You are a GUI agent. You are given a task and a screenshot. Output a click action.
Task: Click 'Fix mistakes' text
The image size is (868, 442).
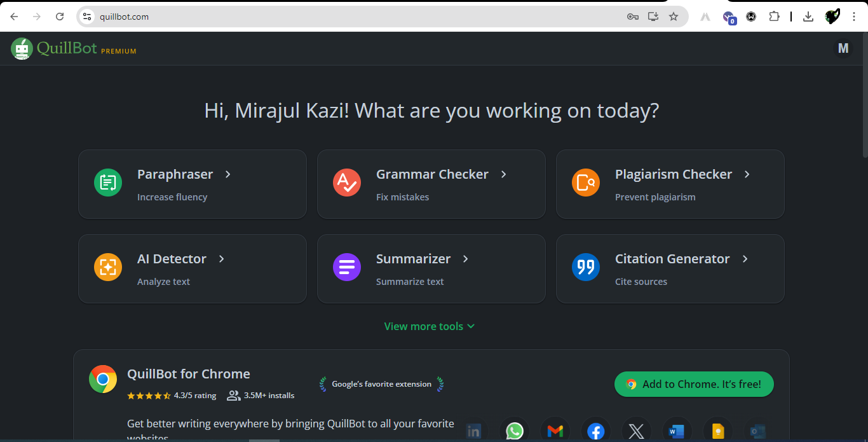(402, 197)
